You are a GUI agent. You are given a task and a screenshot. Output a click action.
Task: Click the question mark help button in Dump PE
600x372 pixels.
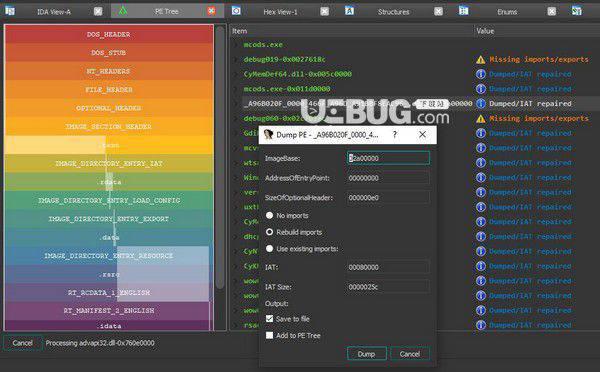[x=395, y=134]
